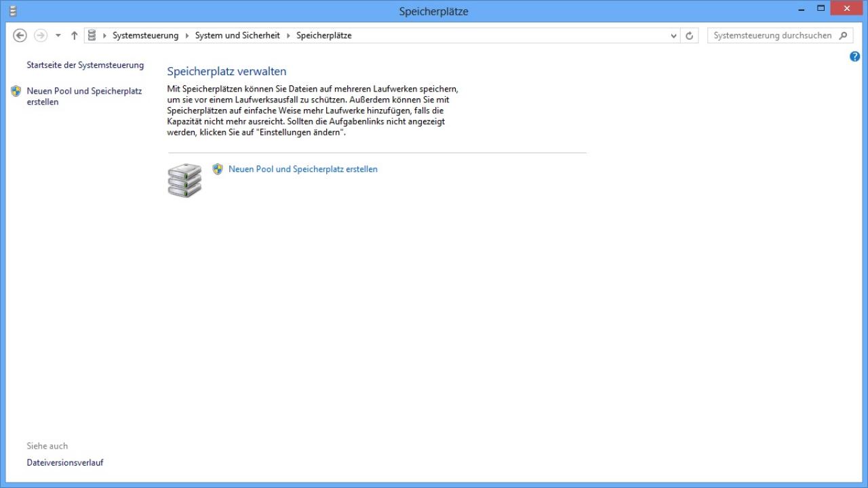Go back with the Back arrow button

pos(20,35)
